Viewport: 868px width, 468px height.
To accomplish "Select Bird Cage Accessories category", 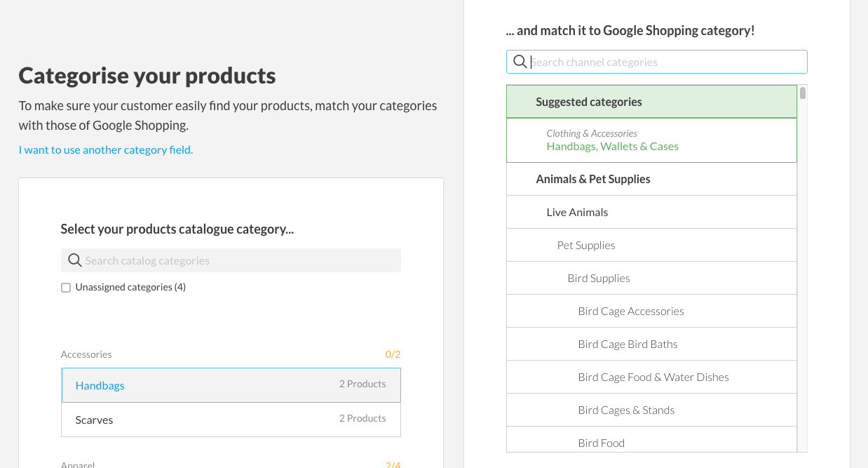I will [651, 311].
